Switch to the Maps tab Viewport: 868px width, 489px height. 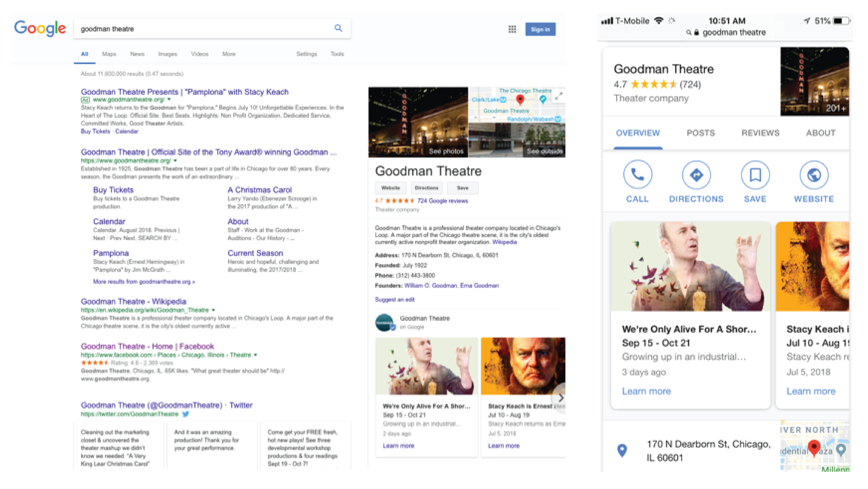click(x=109, y=54)
